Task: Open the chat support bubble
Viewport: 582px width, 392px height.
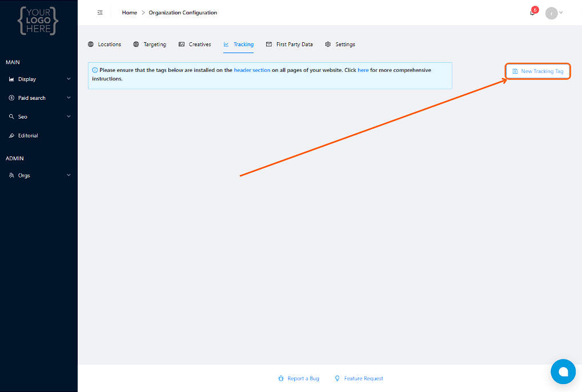Action: pos(563,371)
